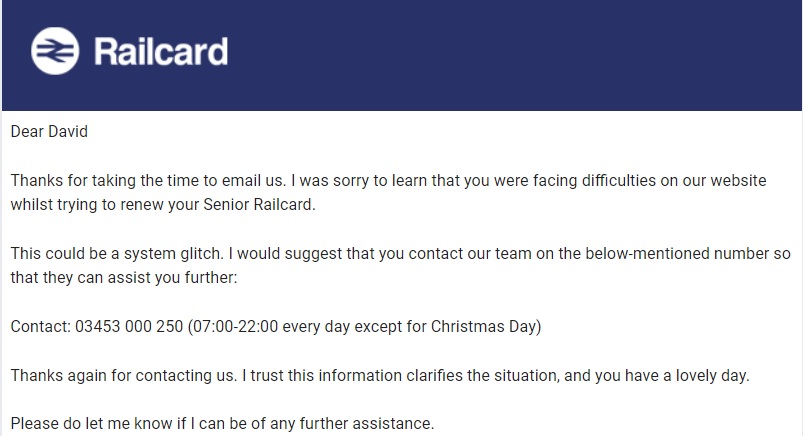The width and height of the screenshot is (803, 436).
Task: Click the "that they can assist you further" line
Action: point(124,277)
